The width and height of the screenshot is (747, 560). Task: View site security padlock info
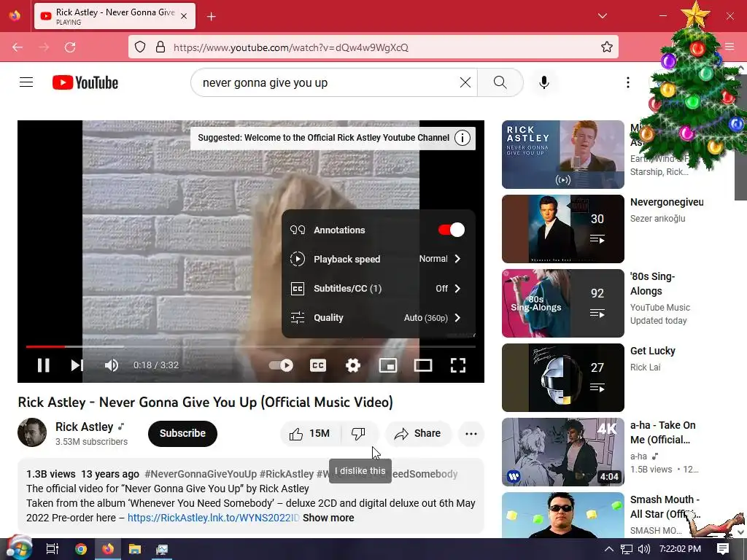(x=160, y=47)
